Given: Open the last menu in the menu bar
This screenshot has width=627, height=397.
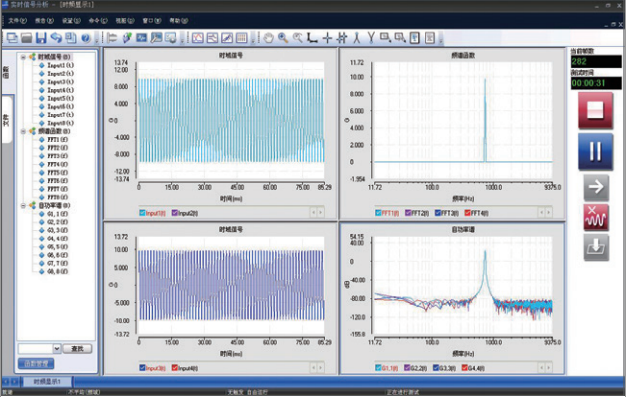Looking at the screenshot, I should click(178, 20).
